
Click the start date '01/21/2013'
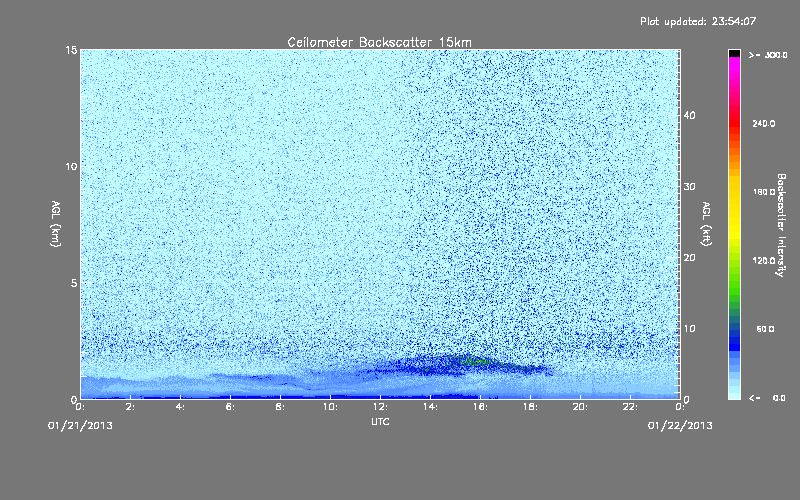[80, 426]
